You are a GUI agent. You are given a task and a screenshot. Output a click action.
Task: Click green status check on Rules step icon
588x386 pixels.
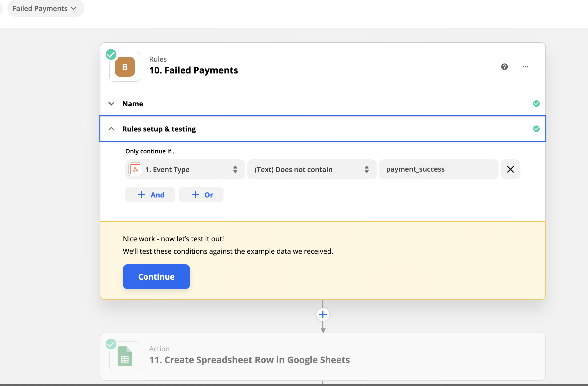tap(111, 55)
